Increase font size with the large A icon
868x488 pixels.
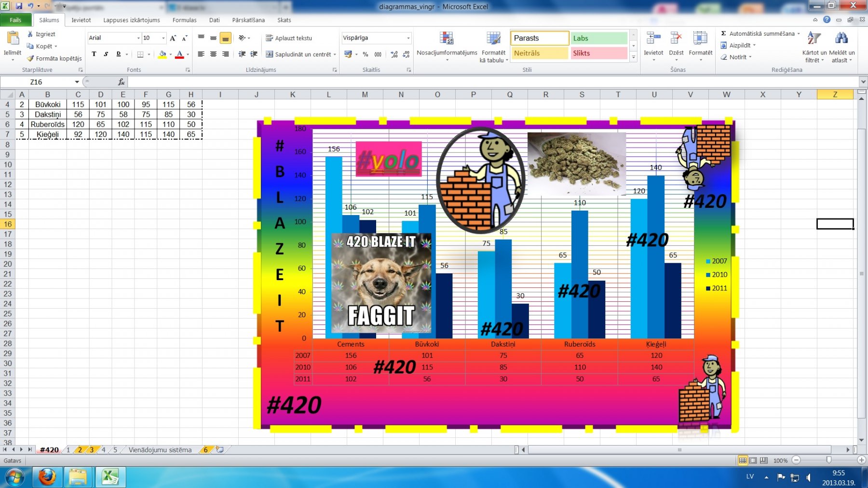[x=173, y=38]
